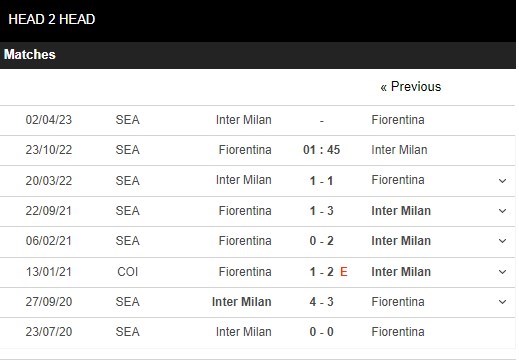
Task: Open the Matches section header
Action: [x=258, y=55]
